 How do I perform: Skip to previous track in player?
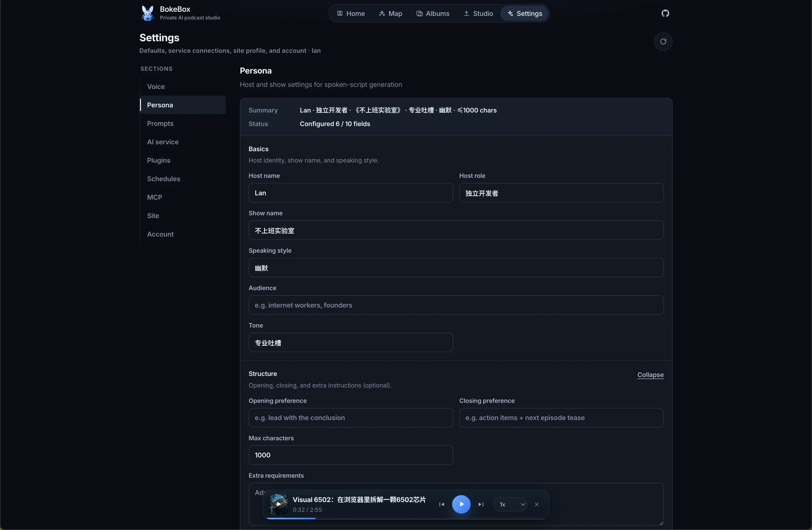[x=442, y=504]
